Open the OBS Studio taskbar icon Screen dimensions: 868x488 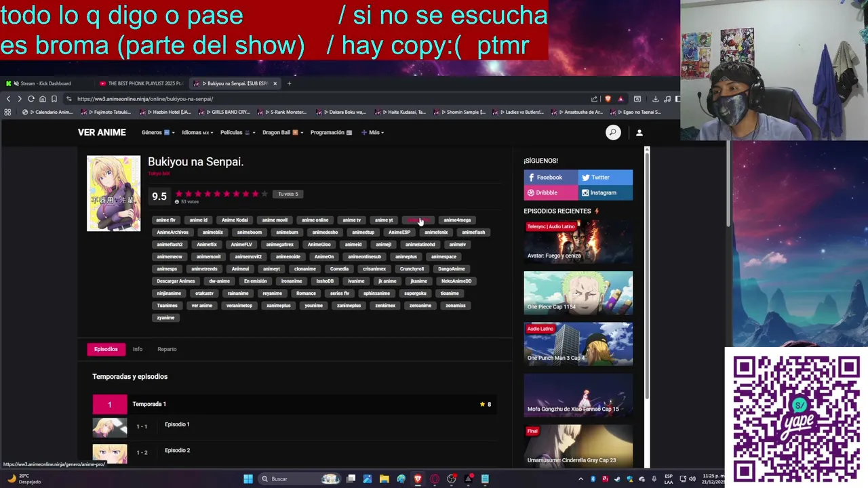[452, 479]
